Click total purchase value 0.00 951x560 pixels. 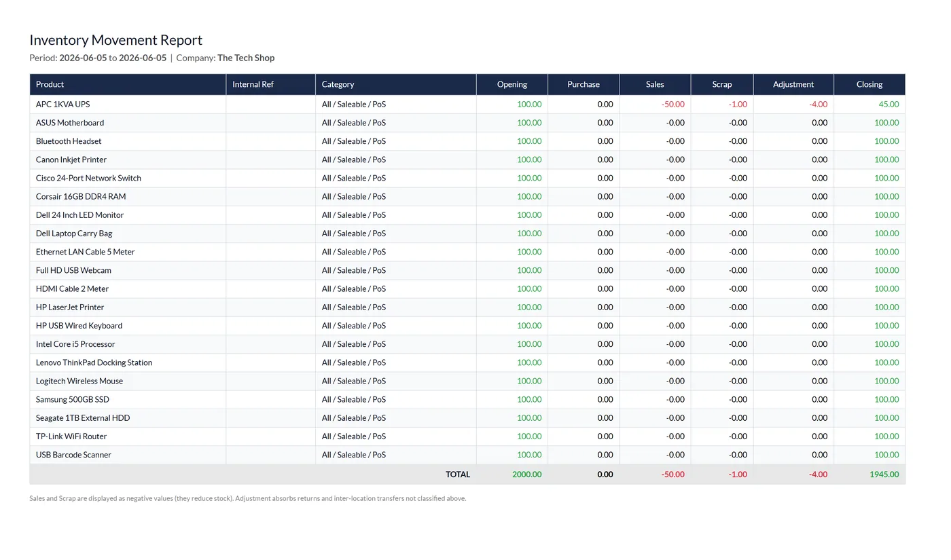605,474
